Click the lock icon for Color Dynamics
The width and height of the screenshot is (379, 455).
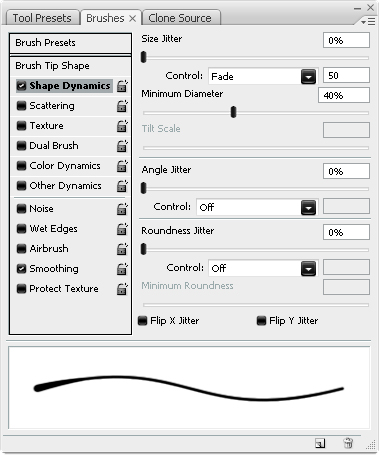(x=122, y=166)
